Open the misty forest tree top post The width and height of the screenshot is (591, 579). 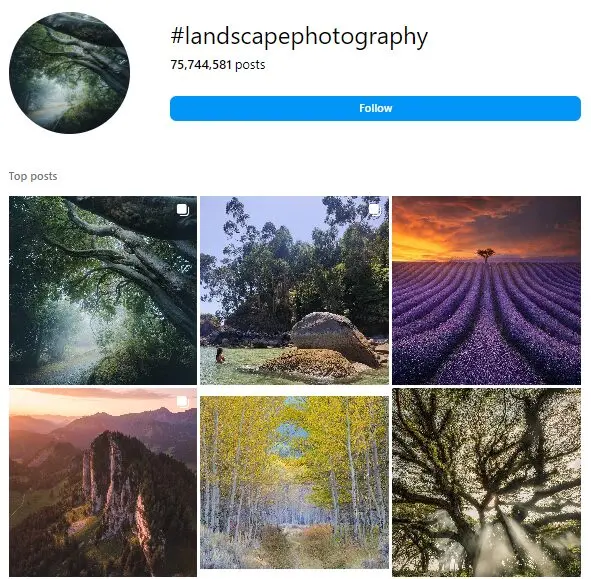tap(103, 290)
